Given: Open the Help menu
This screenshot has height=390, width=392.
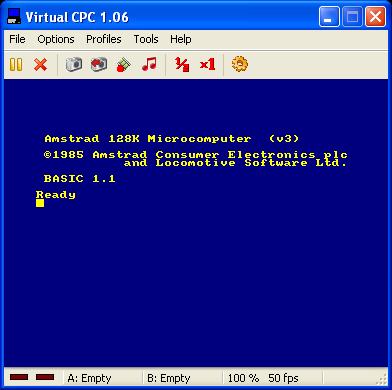Looking at the screenshot, I should point(181,39).
